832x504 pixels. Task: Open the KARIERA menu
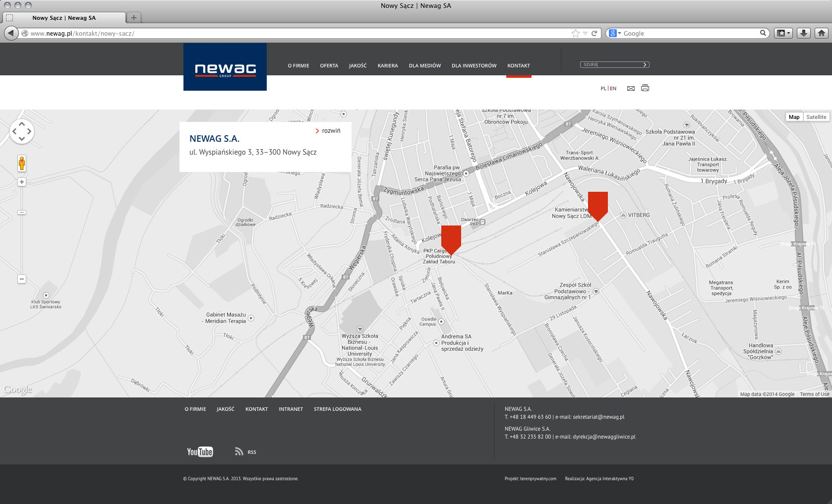(x=388, y=65)
